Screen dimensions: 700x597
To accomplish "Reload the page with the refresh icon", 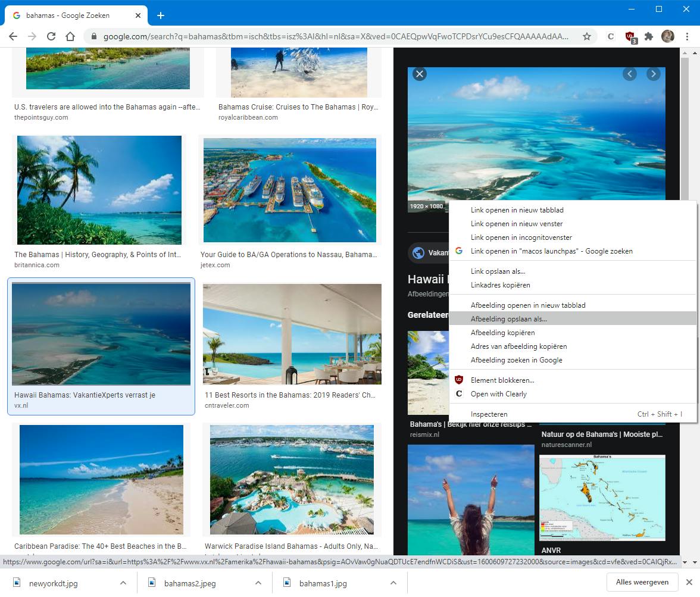I will 51,37.
